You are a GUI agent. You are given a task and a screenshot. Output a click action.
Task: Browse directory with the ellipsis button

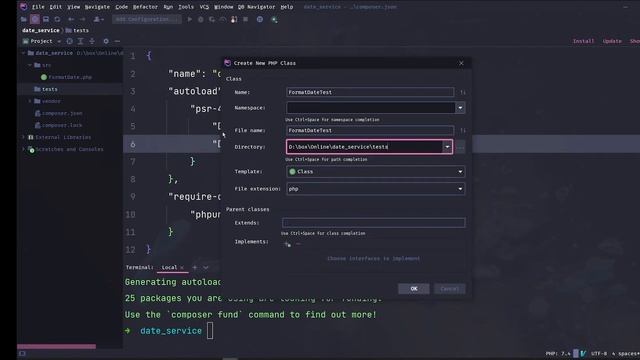460,147
